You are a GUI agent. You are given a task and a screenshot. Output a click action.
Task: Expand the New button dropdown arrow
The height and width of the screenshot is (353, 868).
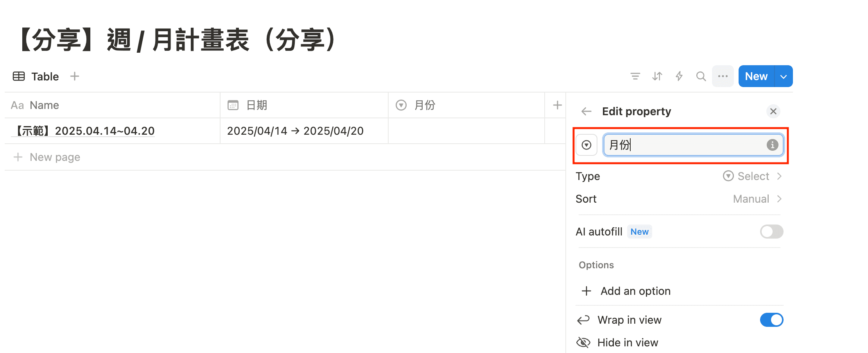point(784,77)
